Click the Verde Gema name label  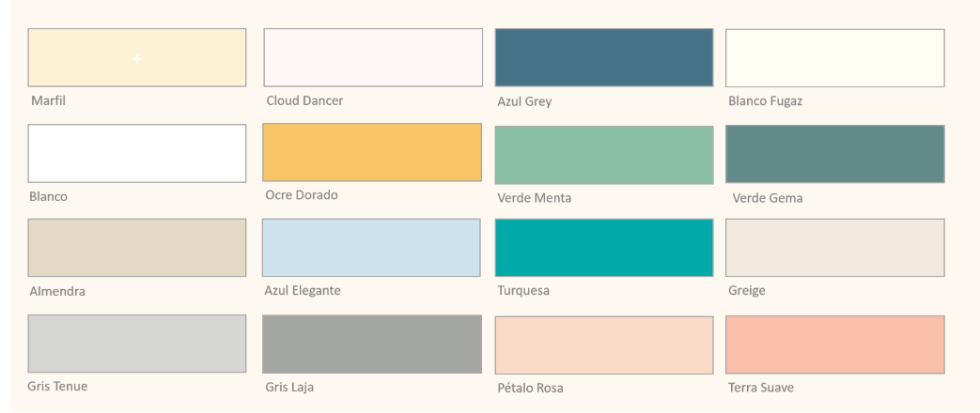(767, 198)
